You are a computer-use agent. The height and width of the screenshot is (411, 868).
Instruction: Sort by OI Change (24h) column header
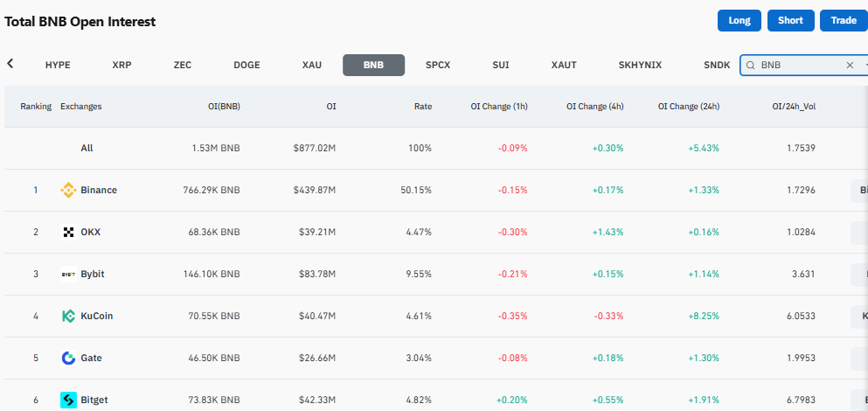coord(689,107)
